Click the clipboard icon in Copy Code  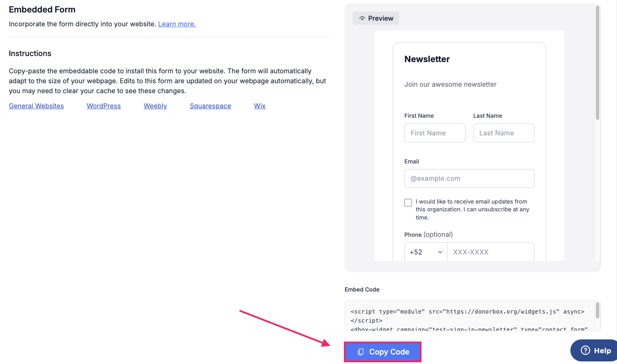pos(361,352)
